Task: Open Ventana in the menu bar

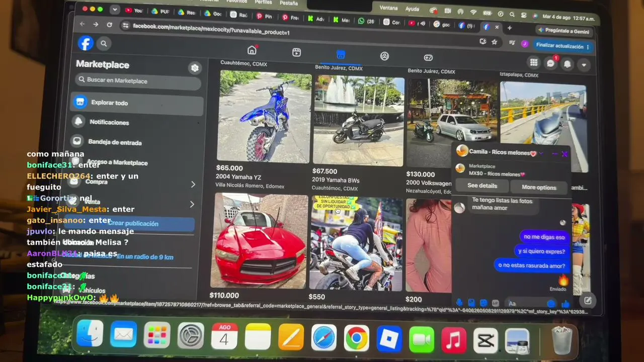Action: click(x=388, y=8)
